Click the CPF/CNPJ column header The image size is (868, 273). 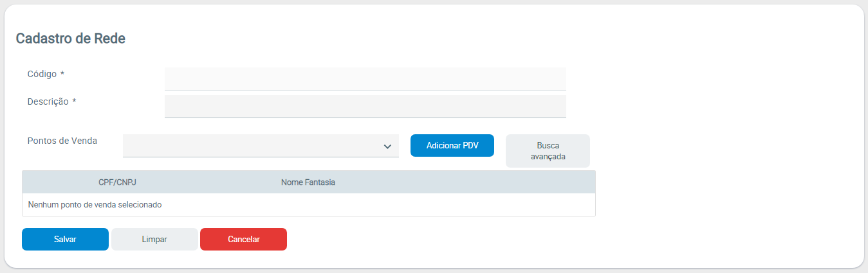pos(117,182)
